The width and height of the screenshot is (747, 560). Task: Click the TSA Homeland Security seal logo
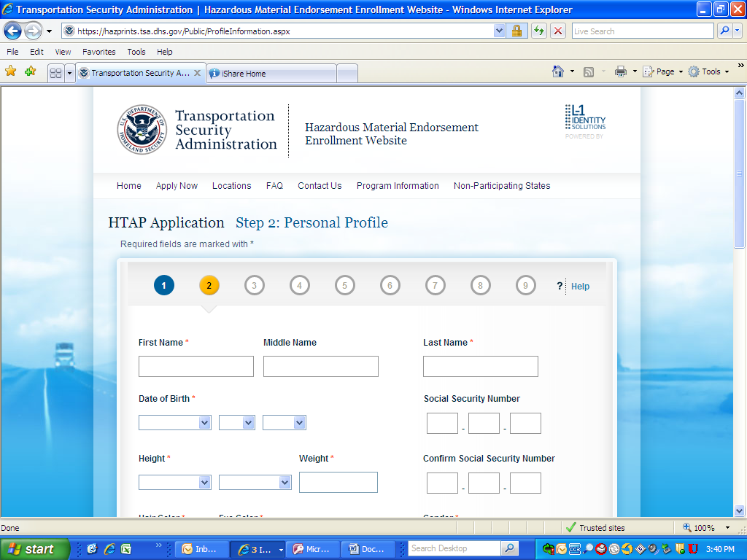coord(142,130)
